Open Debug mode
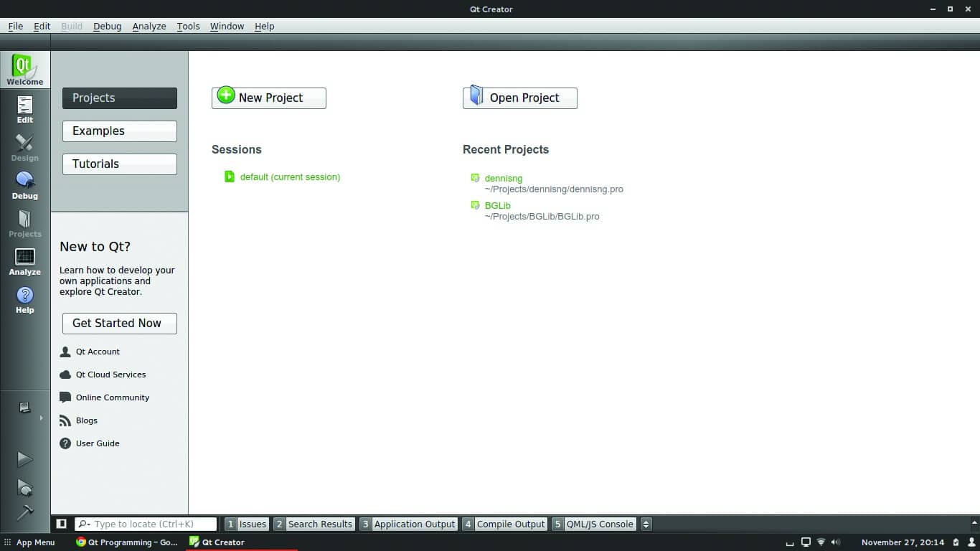This screenshot has height=551, width=980. coord(25,185)
